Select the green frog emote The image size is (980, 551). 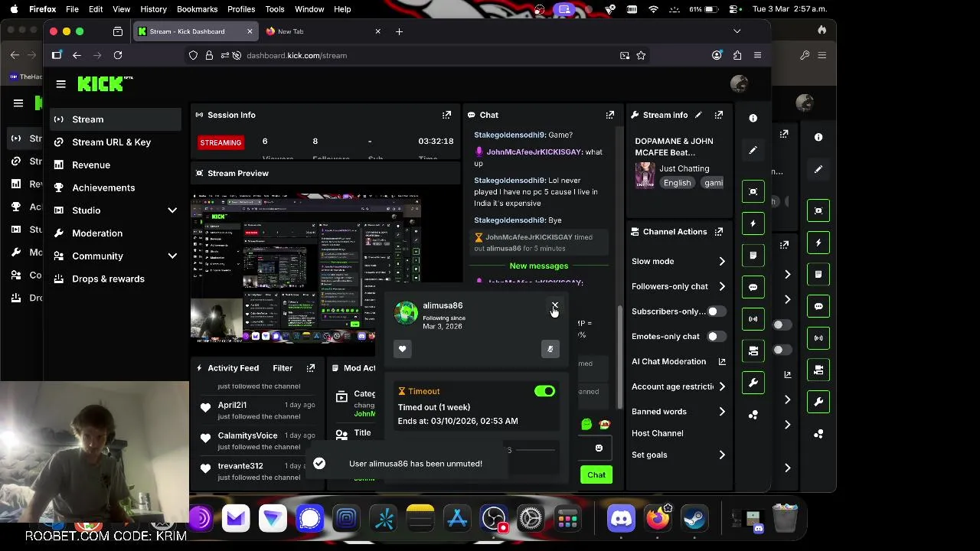[x=586, y=424]
